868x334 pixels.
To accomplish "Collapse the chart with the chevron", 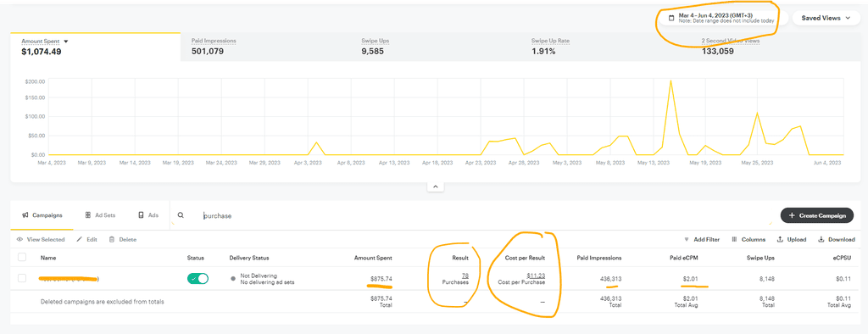I will [x=435, y=186].
